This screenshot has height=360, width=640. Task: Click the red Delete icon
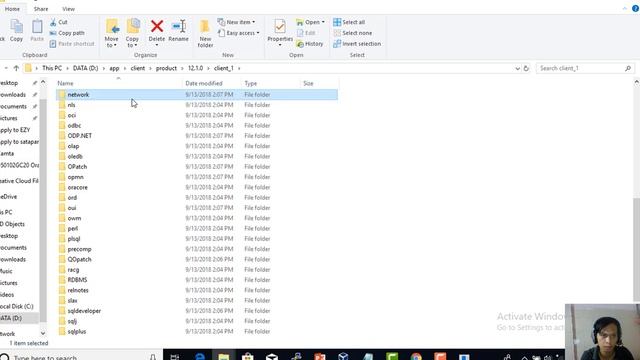pyautogui.click(x=157, y=27)
